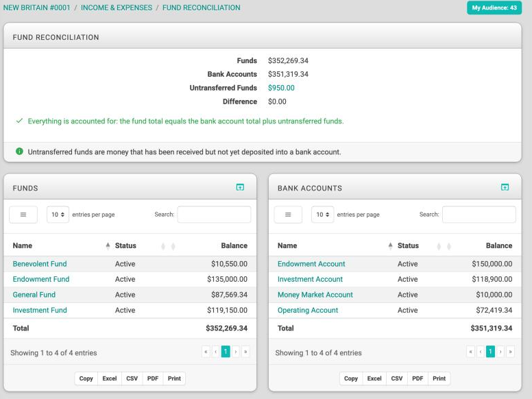Open Income & Expenses breadcrumb

[117, 8]
